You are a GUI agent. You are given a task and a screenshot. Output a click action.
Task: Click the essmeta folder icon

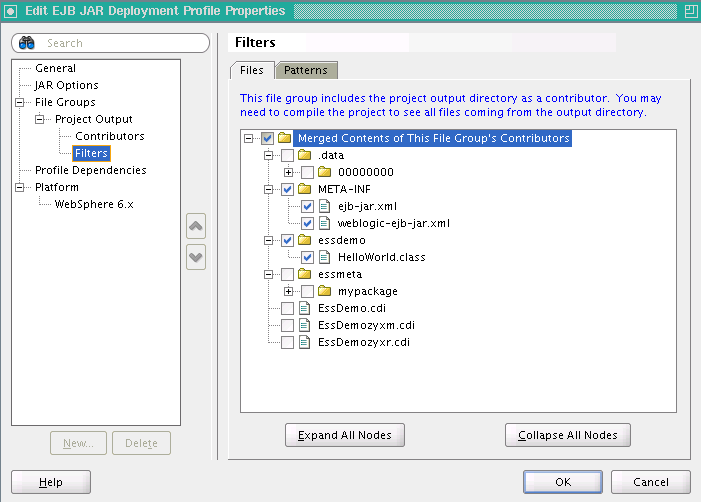(x=304, y=274)
